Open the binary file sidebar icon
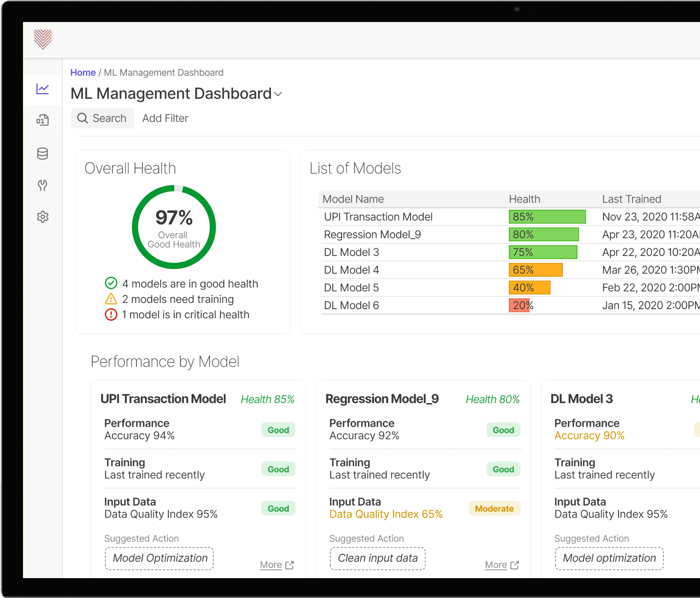Image resolution: width=700 pixels, height=598 pixels. pos(42,120)
